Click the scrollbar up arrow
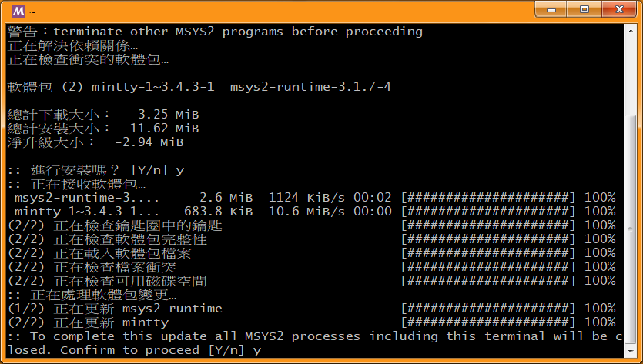 [630, 31]
